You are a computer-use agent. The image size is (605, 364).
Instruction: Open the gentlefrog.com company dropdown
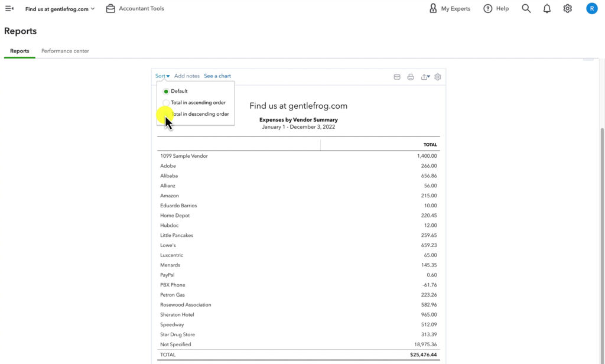tap(59, 8)
